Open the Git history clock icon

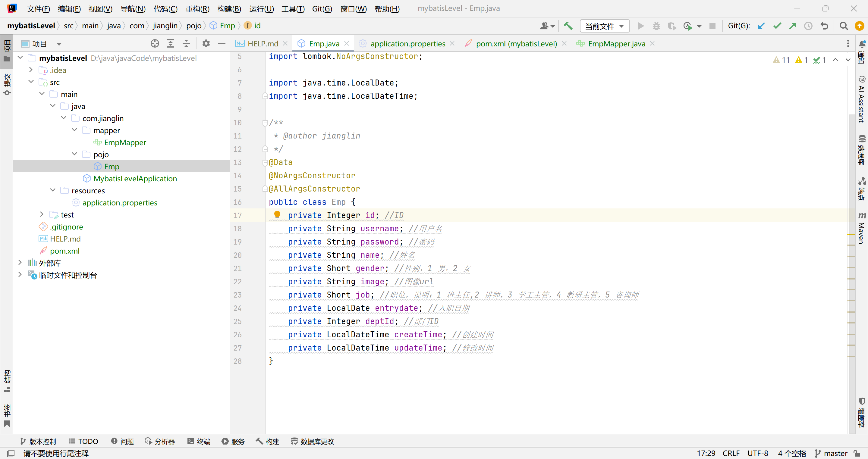click(808, 26)
